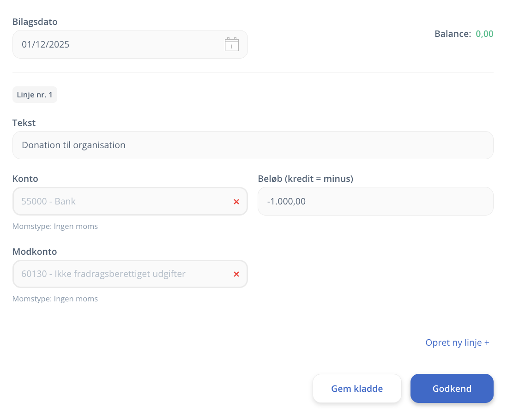507x420 pixels.
Task: Click the Beløb (kredit = minus) label
Action: point(305,179)
